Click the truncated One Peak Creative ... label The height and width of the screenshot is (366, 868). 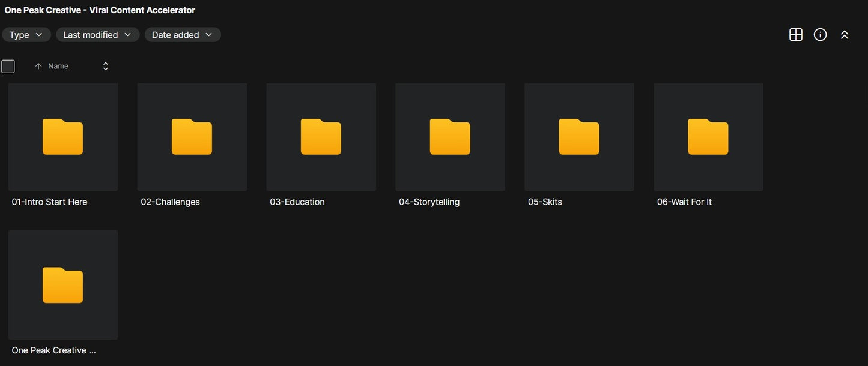tap(54, 350)
